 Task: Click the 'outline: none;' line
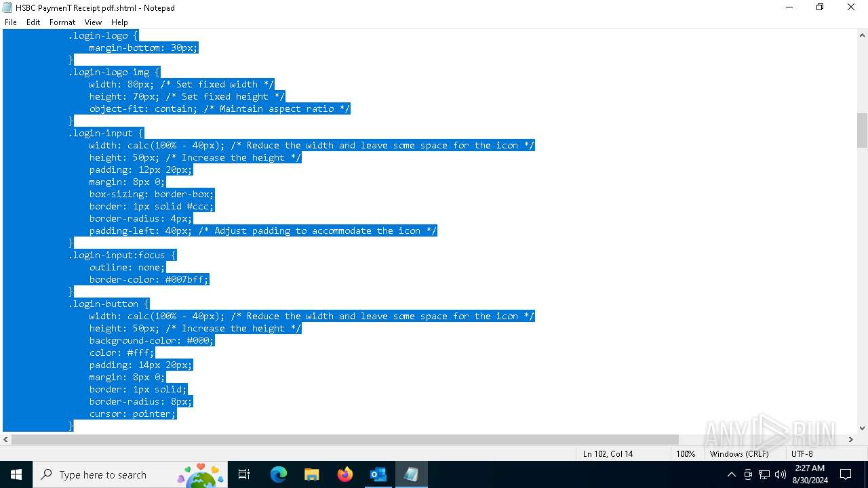pyautogui.click(x=127, y=267)
